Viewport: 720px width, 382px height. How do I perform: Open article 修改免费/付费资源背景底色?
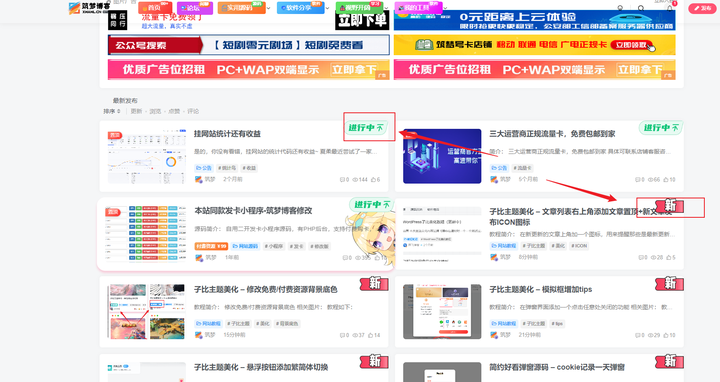tap(265, 289)
